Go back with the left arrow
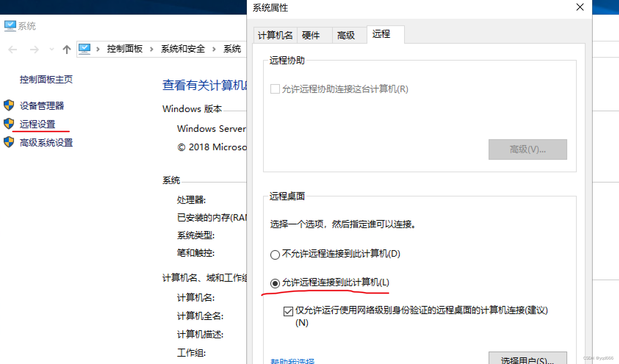Viewport: 619px width, 364px height. pos(12,50)
